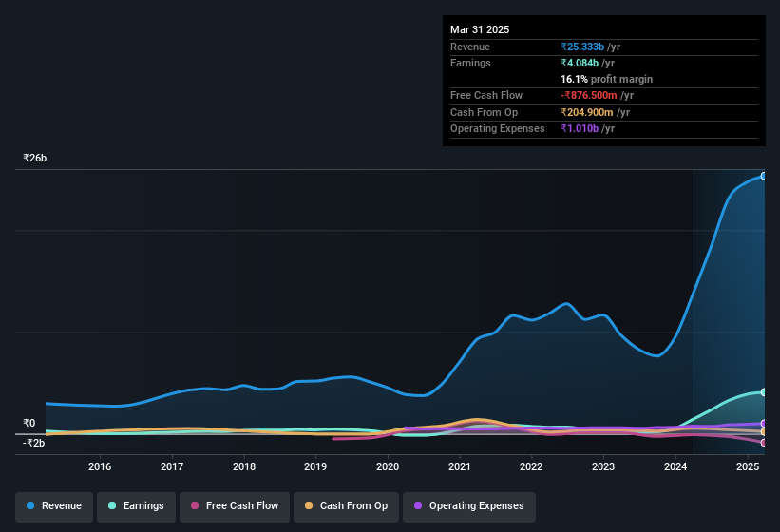The height and width of the screenshot is (532, 780).
Task: Click the Mar 31 2025 tooltip date
Action: [480, 29]
